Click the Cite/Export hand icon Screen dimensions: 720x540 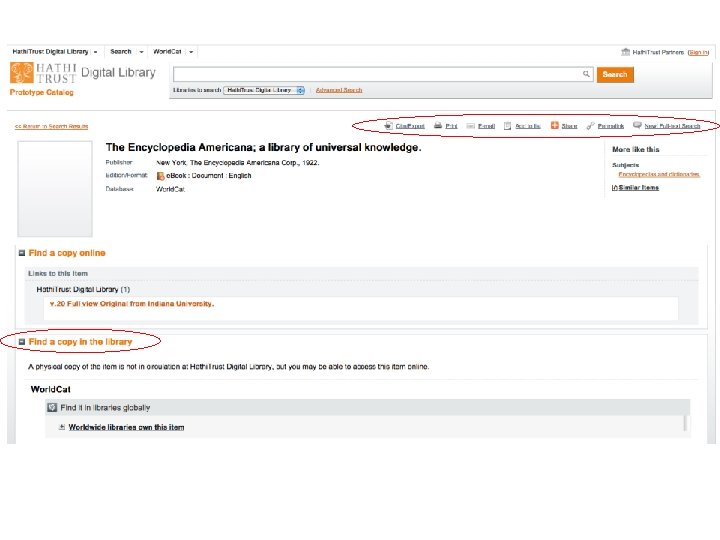click(388, 125)
